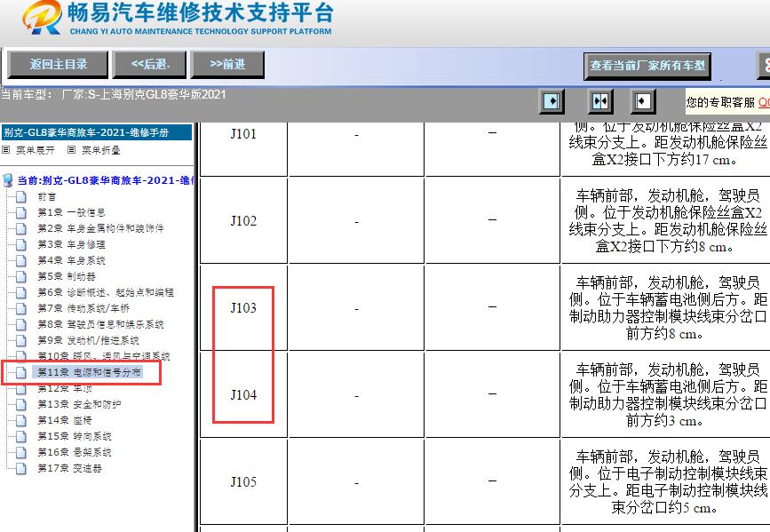Open 第6章 诊断概述、起始点和编程
The height and width of the screenshot is (532, 770).
tap(106, 292)
